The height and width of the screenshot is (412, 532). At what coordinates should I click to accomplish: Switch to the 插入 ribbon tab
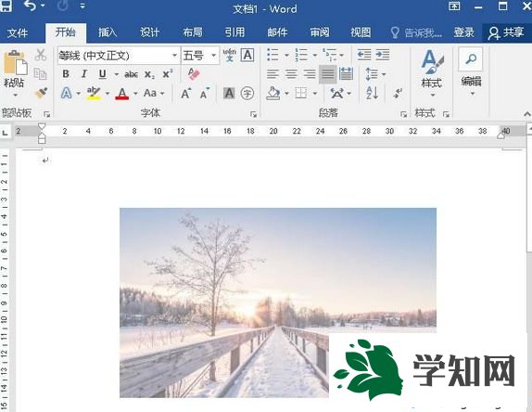pyautogui.click(x=108, y=32)
